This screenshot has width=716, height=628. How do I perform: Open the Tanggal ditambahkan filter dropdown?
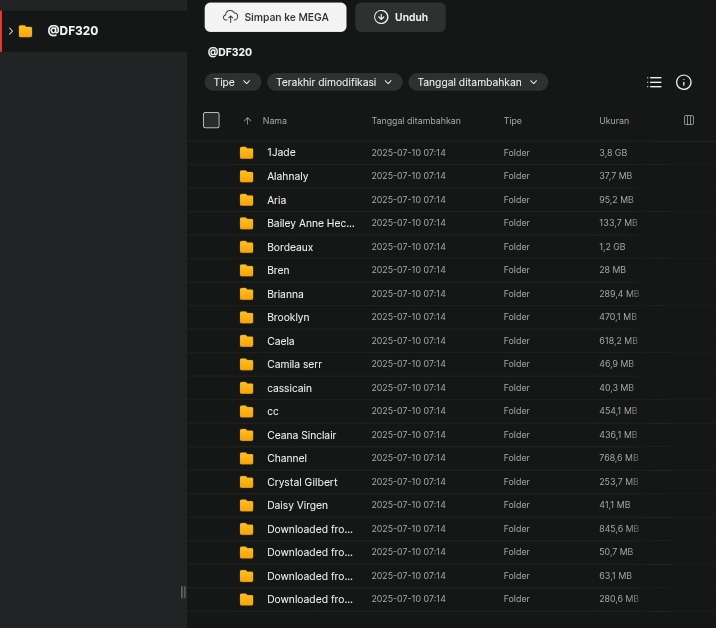click(478, 82)
